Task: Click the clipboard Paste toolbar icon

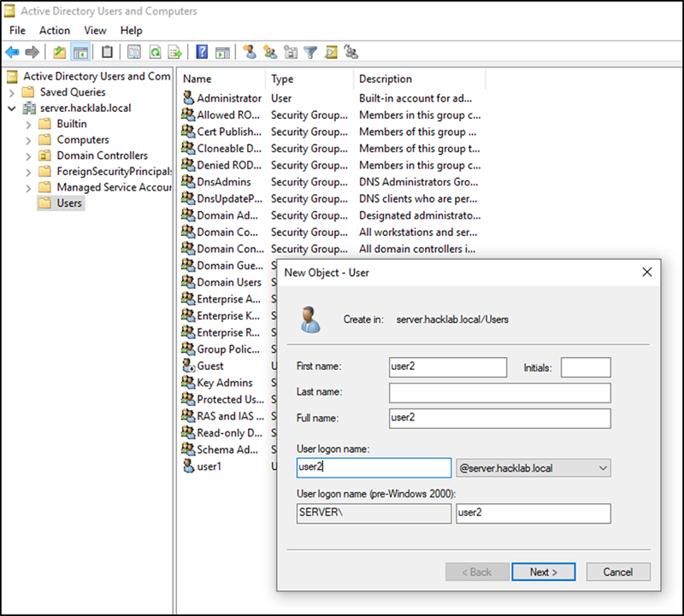Action: 107,52
